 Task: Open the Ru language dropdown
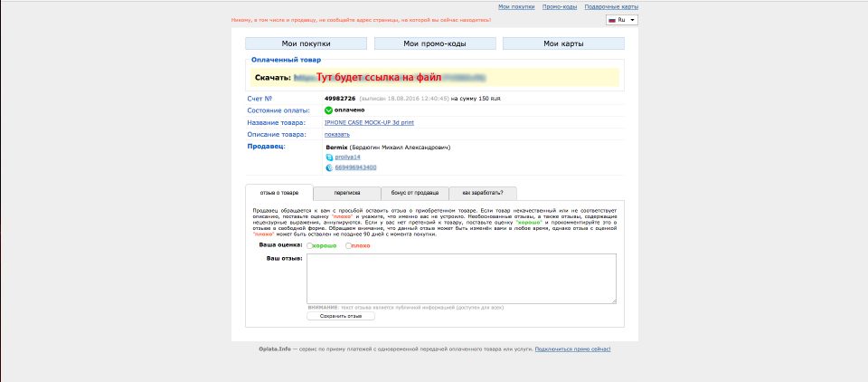pyautogui.click(x=622, y=20)
